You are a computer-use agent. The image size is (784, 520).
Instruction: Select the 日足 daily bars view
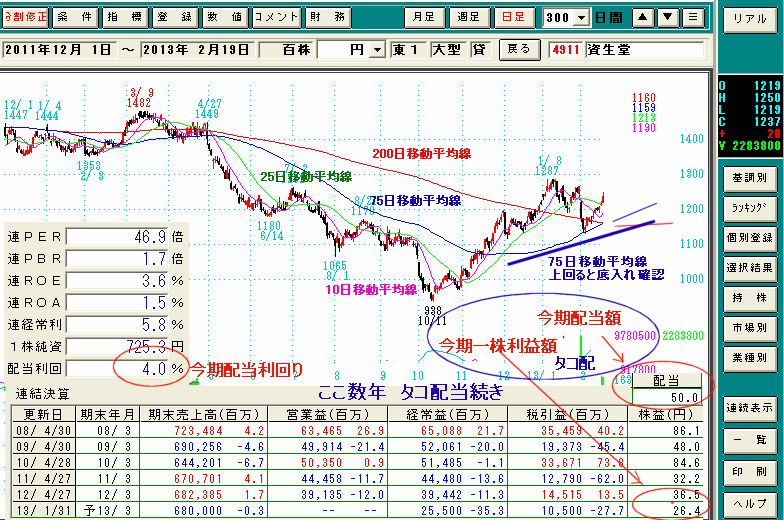click(x=514, y=18)
